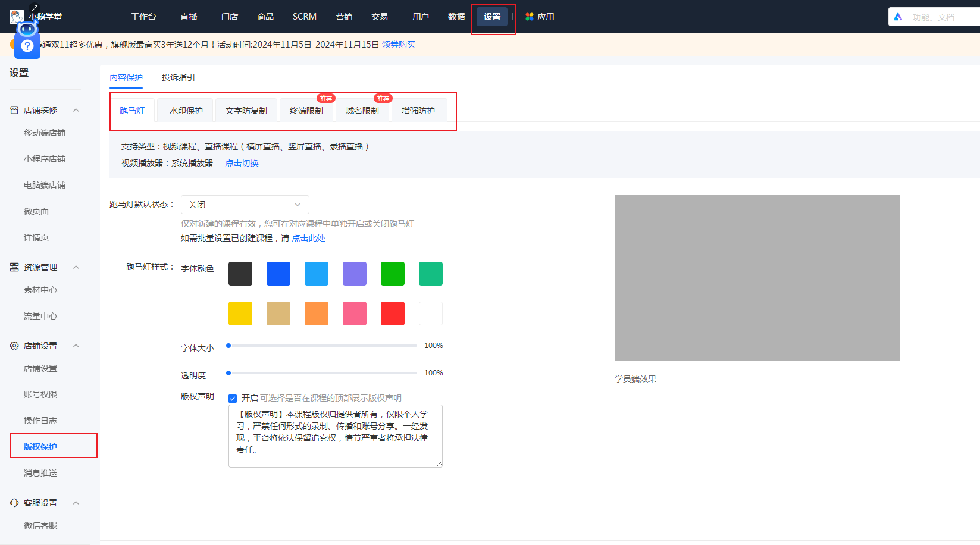Open the 跑马灯默认状态 dropdown

244,204
